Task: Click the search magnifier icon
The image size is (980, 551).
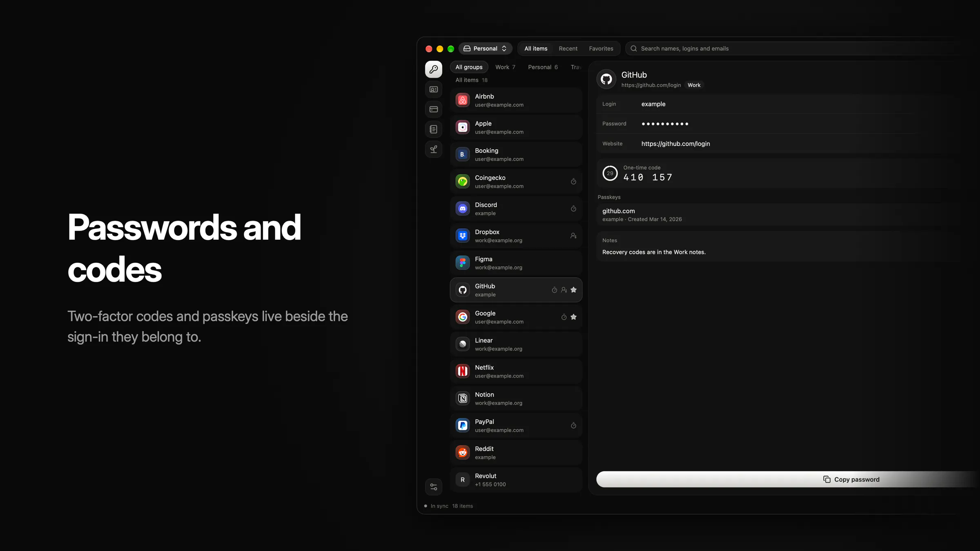Action: [x=634, y=49]
